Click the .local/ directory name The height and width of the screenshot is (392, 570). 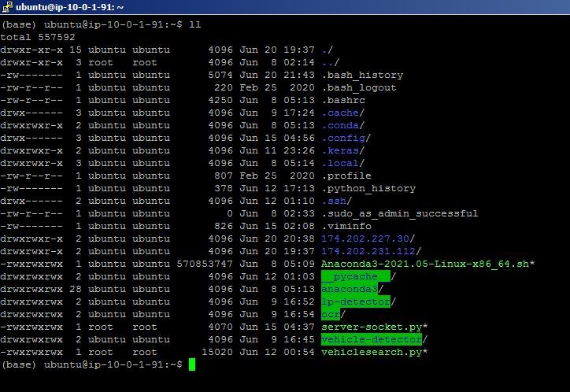342,163
